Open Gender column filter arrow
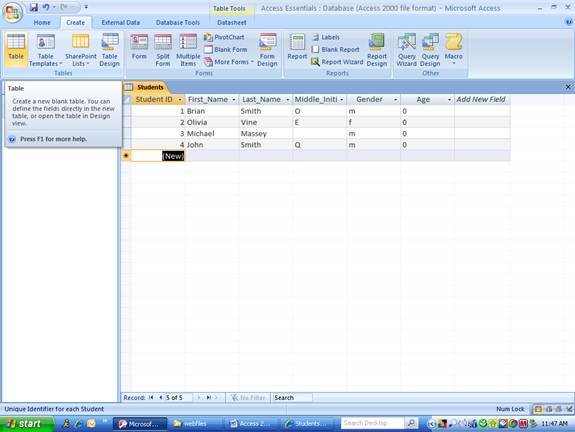 pos(395,100)
